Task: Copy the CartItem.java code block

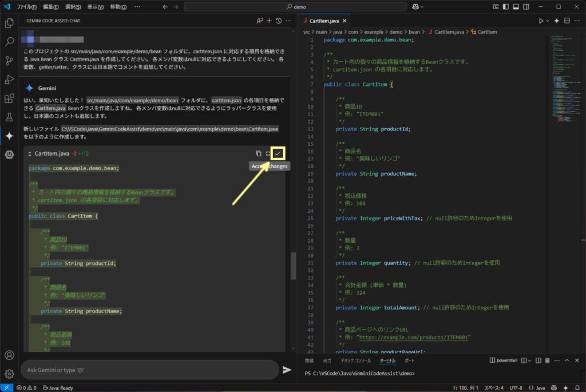Action: point(258,153)
